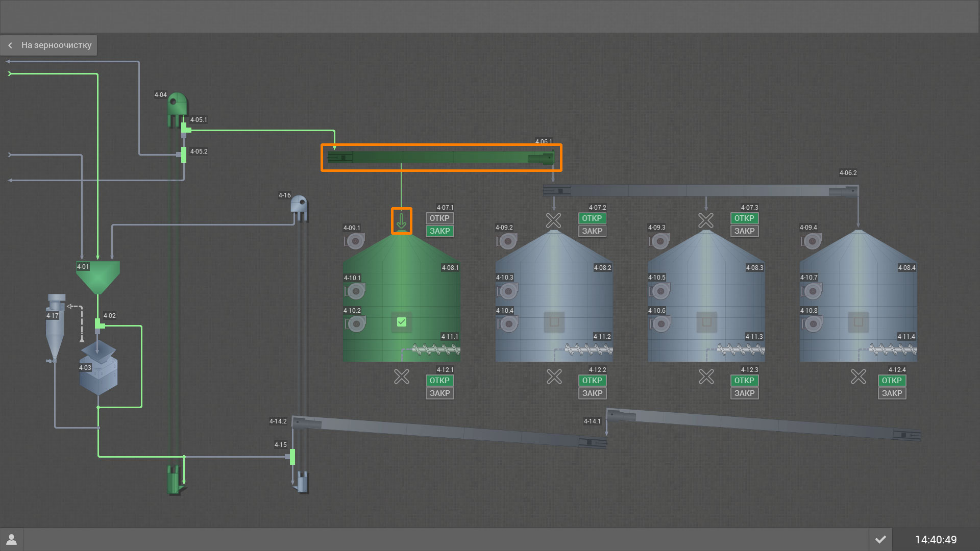Click the confirmation checkmark in status bar
Screen dimensions: 980x551
tap(880, 539)
